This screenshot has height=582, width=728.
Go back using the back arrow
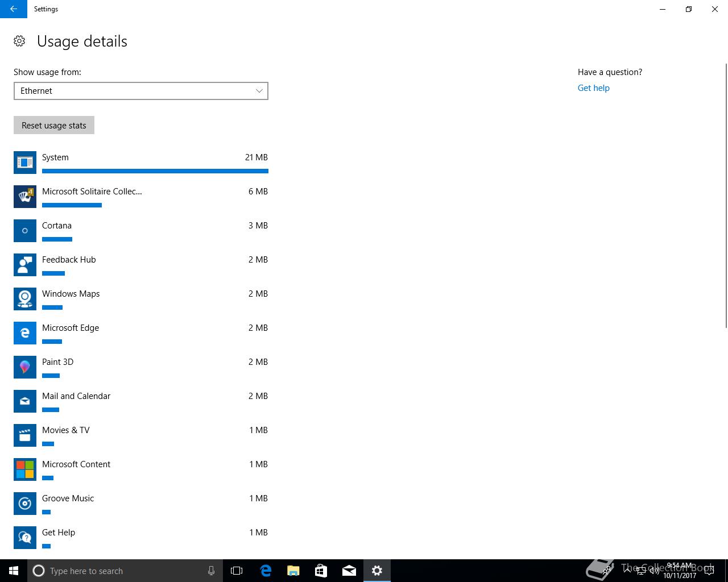point(14,9)
